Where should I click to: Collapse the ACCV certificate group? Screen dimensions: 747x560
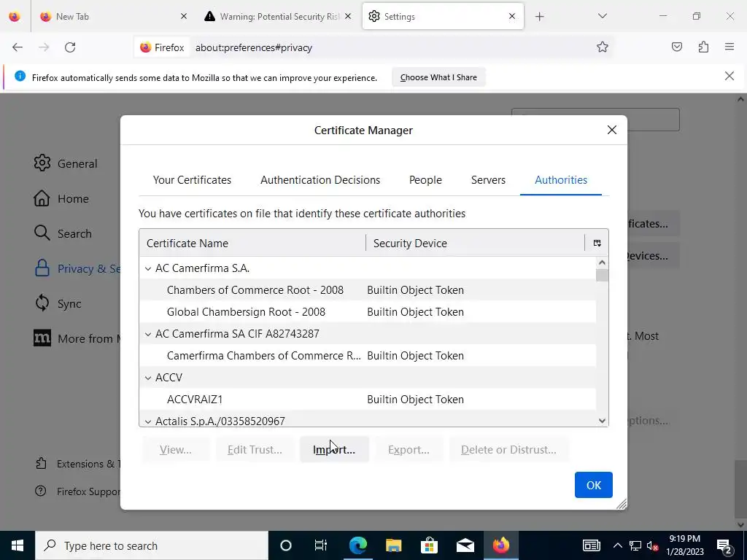[148, 378]
